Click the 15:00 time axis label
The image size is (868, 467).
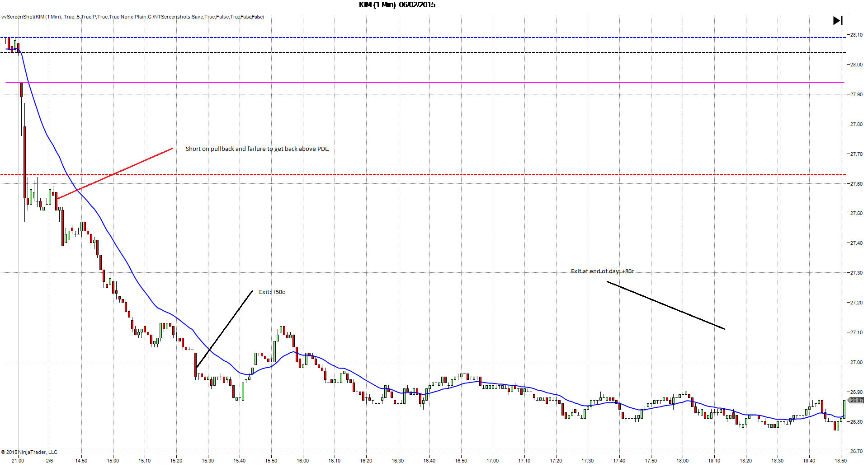point(113,461)
